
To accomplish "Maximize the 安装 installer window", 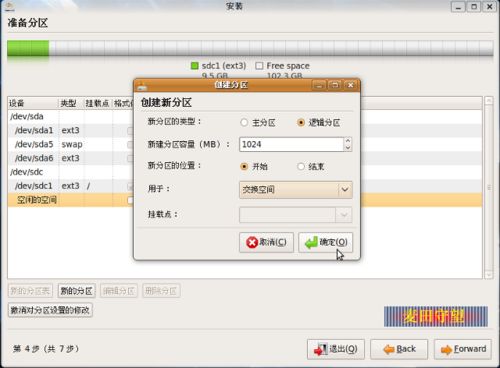I will 474,7.
